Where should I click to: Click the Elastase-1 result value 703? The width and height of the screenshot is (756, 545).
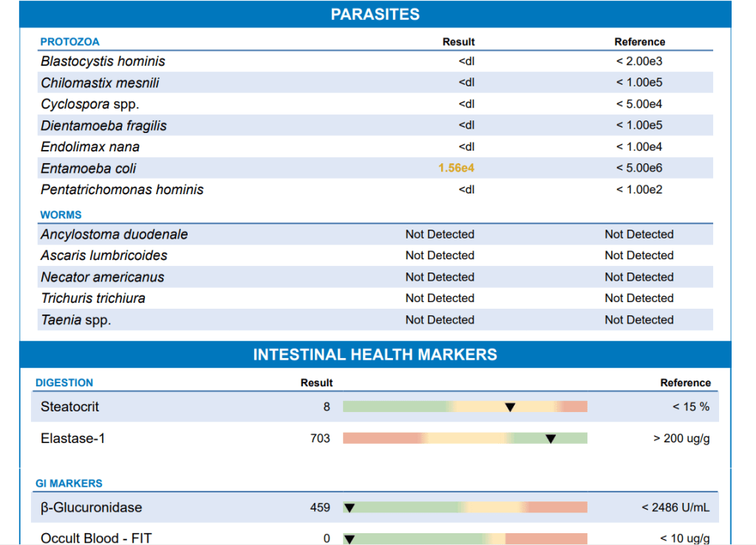coord(320,439)
